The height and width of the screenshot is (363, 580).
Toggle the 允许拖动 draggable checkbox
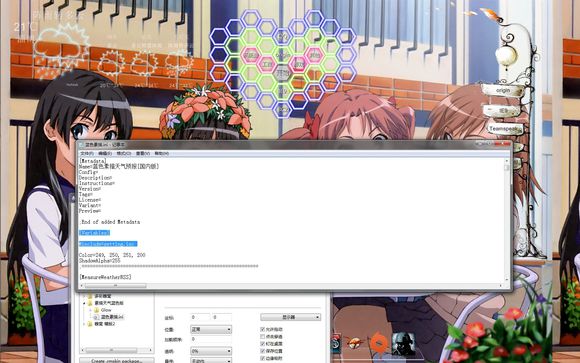point(263,329)
